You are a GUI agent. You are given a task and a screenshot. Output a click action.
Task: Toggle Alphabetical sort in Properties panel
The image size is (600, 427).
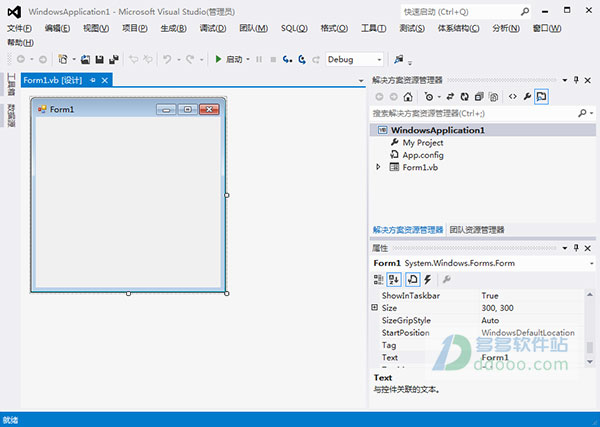[x=393, y=280]
